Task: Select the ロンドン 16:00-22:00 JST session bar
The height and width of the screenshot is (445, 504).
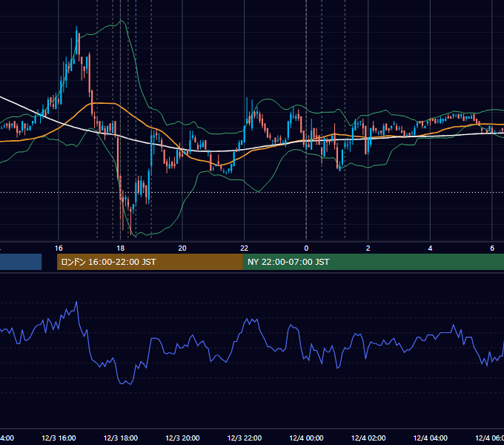Action: 150,262
